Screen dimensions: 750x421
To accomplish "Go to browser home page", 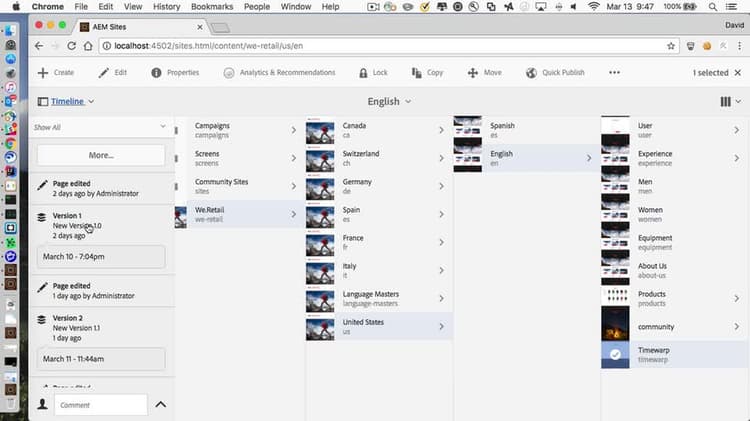I will click(x=88, y=46).
